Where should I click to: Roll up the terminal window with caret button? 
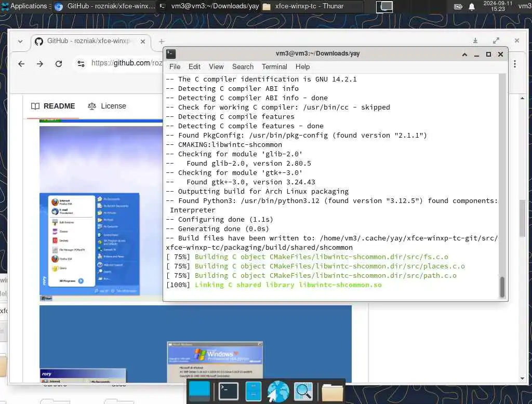point(464,55)
